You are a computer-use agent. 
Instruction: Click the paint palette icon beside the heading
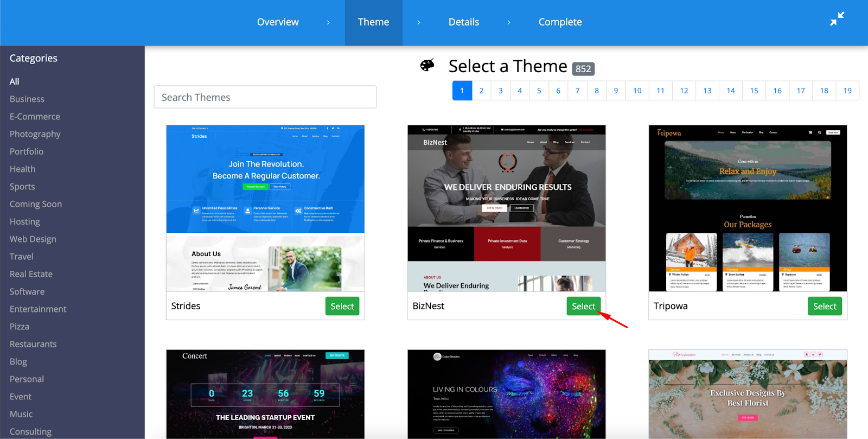(x=427, y=66)
